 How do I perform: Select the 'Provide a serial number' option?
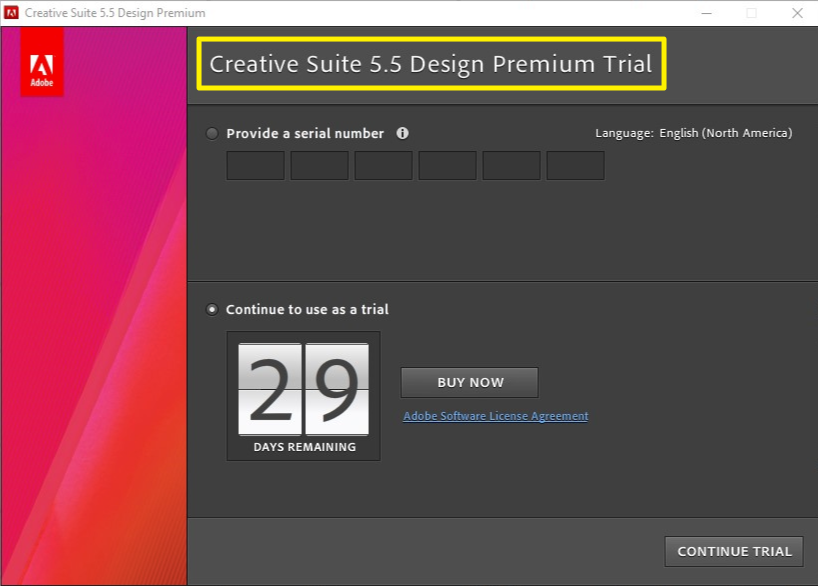pos(212,134)
